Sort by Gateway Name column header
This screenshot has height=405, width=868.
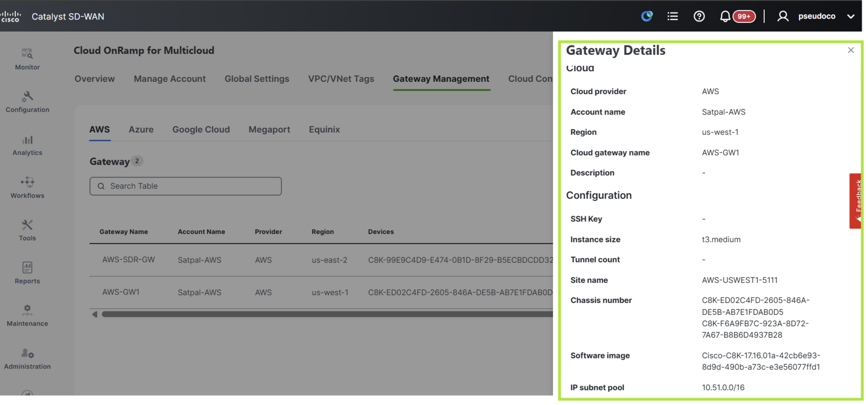click(123, 232)
